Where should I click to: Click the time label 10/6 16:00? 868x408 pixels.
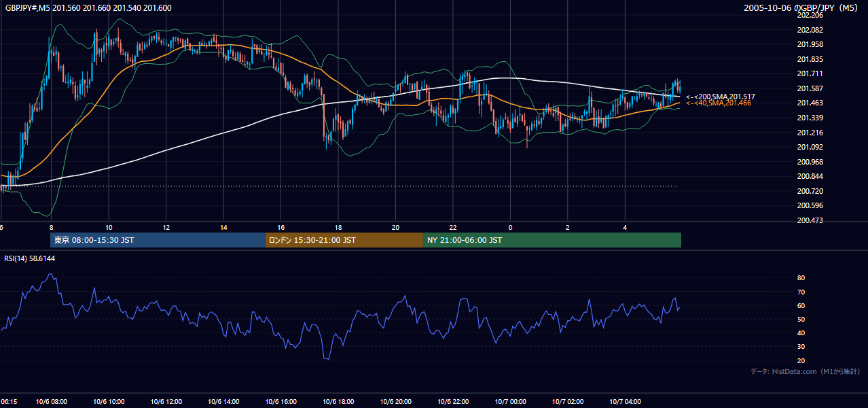(280, 402)
